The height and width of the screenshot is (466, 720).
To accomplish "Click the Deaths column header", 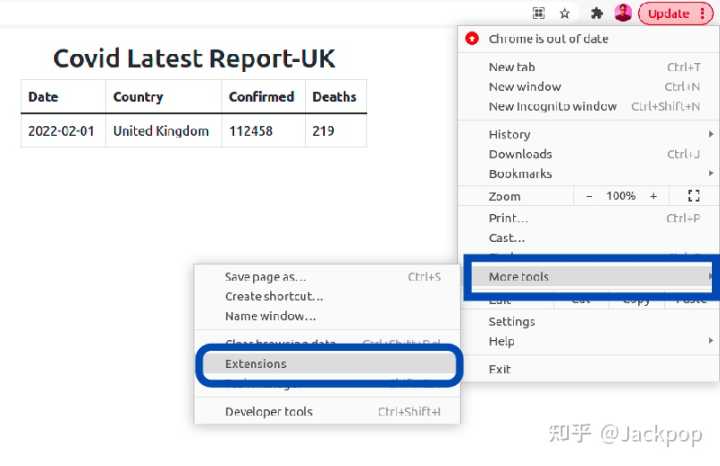I will [334, 97].
